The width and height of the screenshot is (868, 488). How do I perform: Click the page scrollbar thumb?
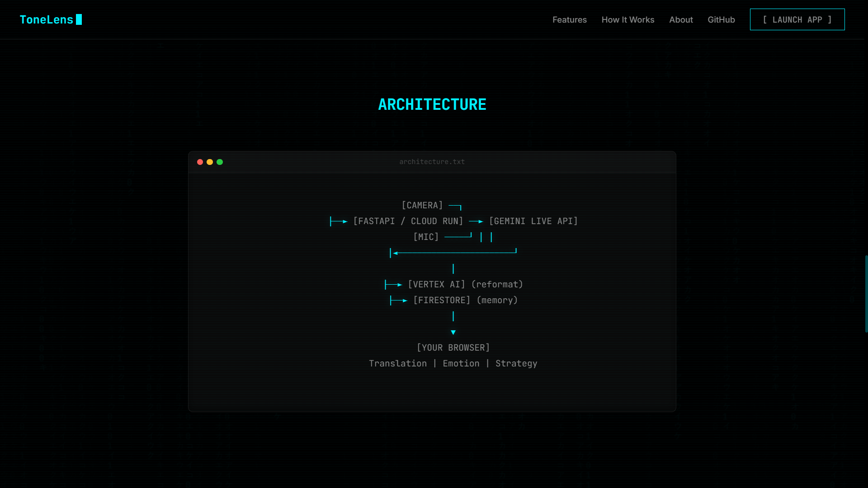[x=866, y=294]
